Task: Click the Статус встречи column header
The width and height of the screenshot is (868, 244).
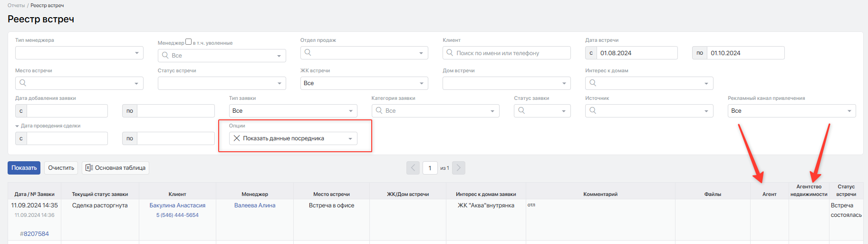Action: point(846,190)
